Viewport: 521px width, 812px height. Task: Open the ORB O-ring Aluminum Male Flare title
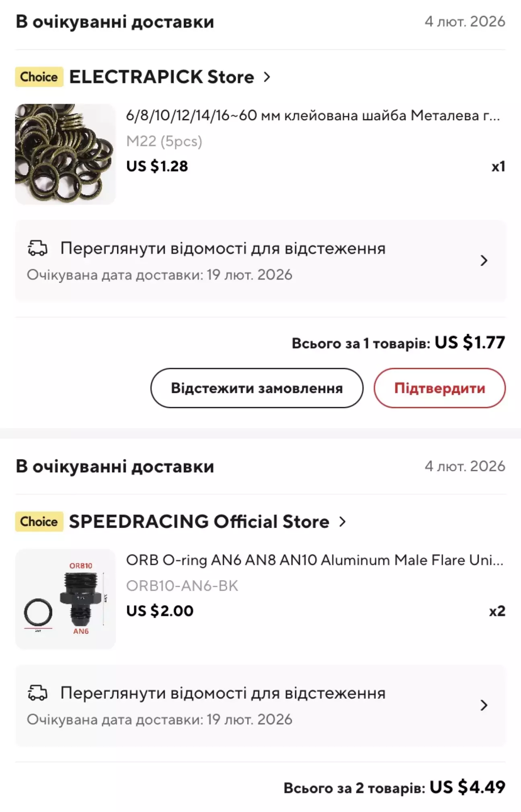pyautogui.click(x=314, y=560)
